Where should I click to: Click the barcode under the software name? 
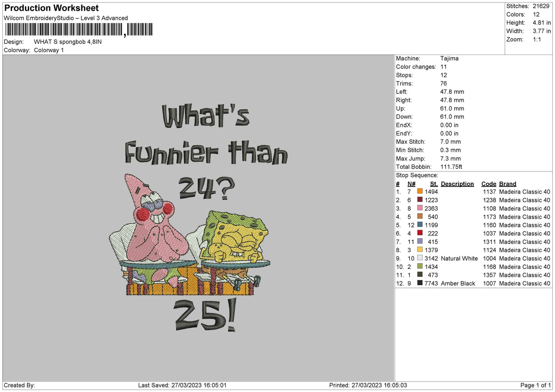coord(79,30)
